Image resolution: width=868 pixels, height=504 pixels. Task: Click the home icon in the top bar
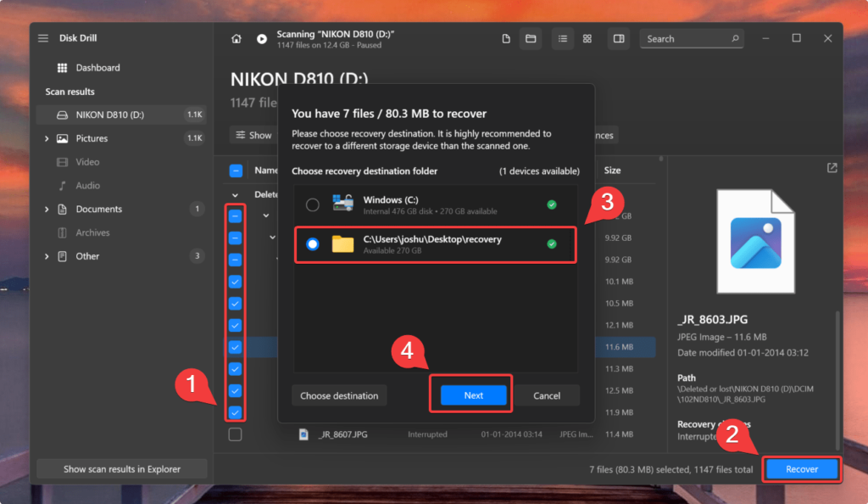click(x=236, y=37)
